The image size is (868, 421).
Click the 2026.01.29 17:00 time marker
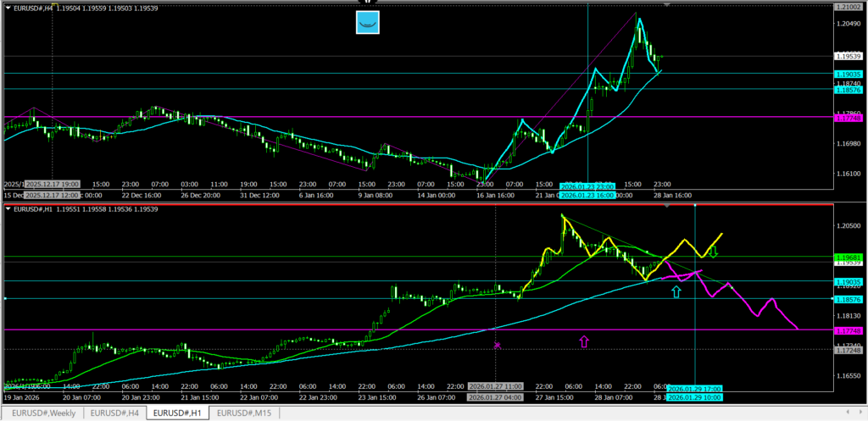(x=693, y=389)
